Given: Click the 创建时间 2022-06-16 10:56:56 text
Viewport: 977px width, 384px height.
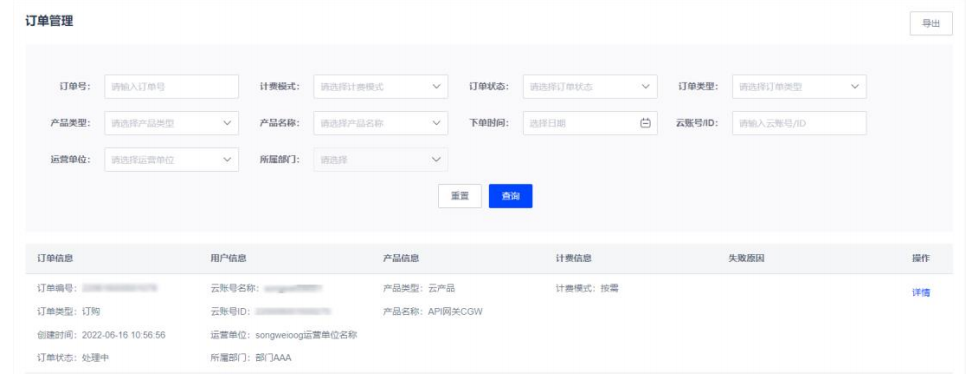Looking at the screenshot, I should [102, 335].
